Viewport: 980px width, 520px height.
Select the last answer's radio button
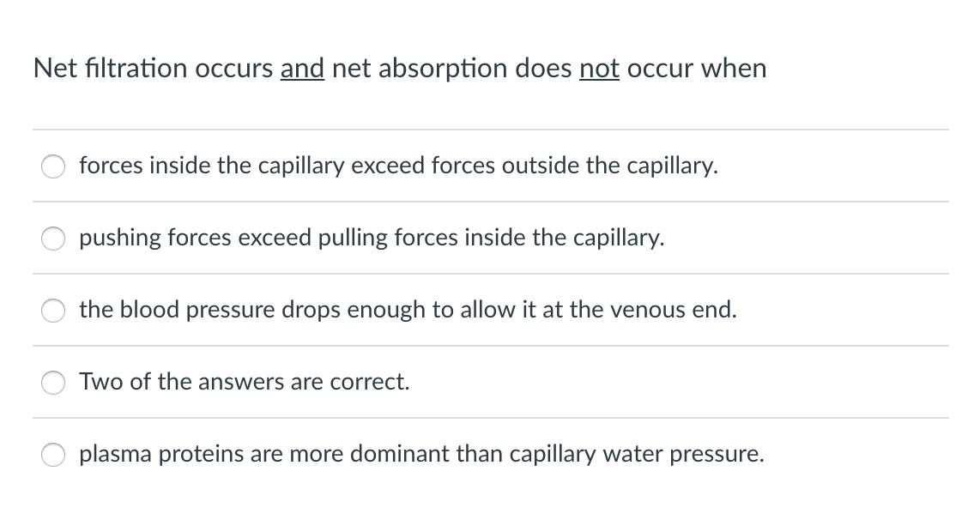[x=52, y=455]
